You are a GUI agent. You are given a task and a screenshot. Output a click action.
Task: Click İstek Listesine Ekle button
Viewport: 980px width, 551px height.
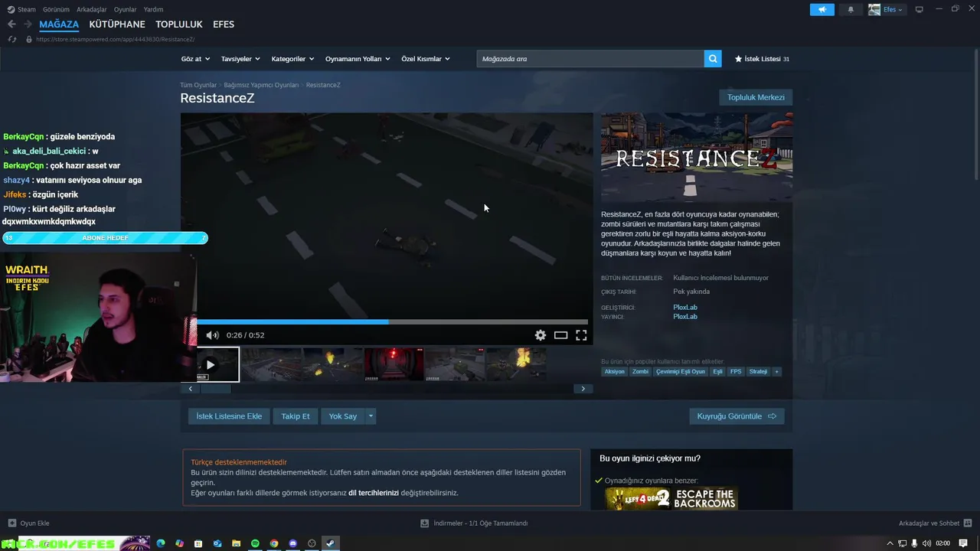point(229,416)
